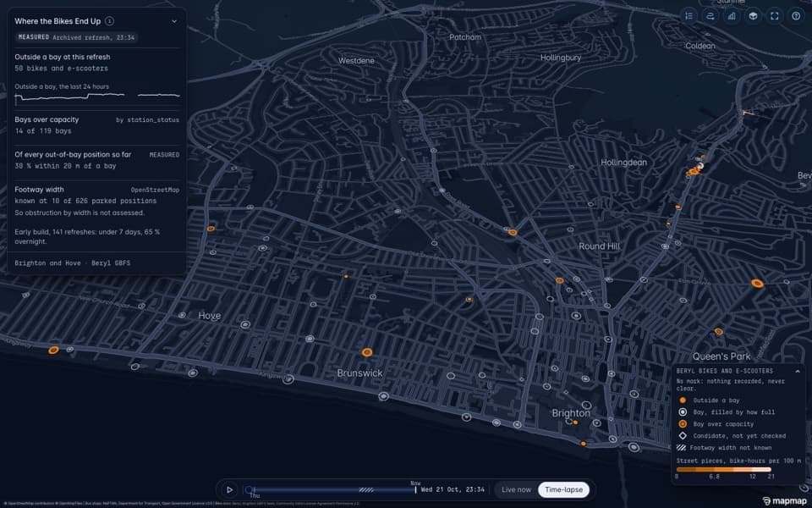The height and width of the screenshot is (508, 812).
Task: Click the 'by station_status' label
Action: click(x=147, y=119)
